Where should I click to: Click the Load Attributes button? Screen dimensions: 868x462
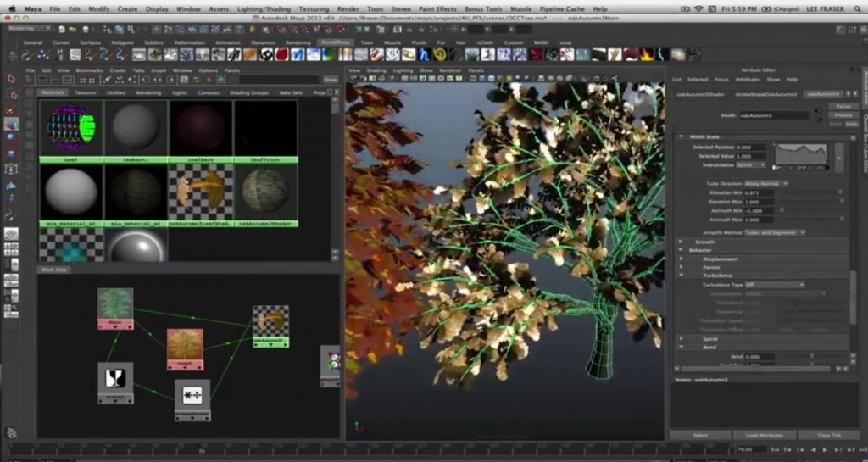(x=765, y=435)
